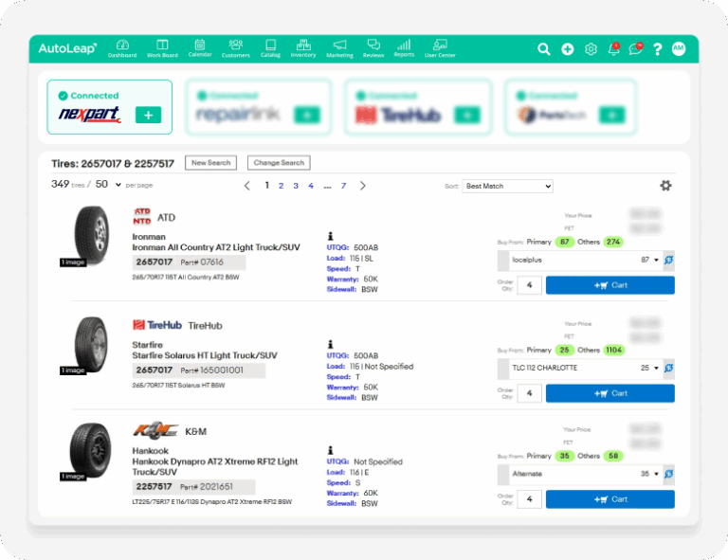Click Others 274 stock badge
The image size is (728, 560).
pos(613,242)
